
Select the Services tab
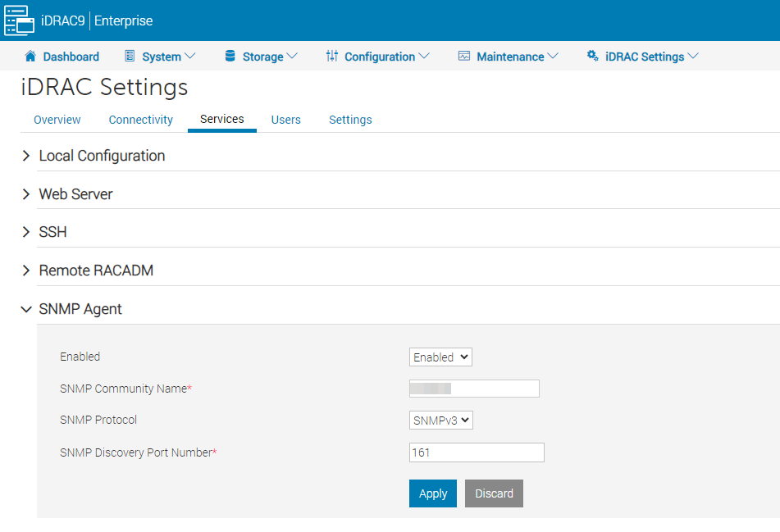tap(222, 120)
